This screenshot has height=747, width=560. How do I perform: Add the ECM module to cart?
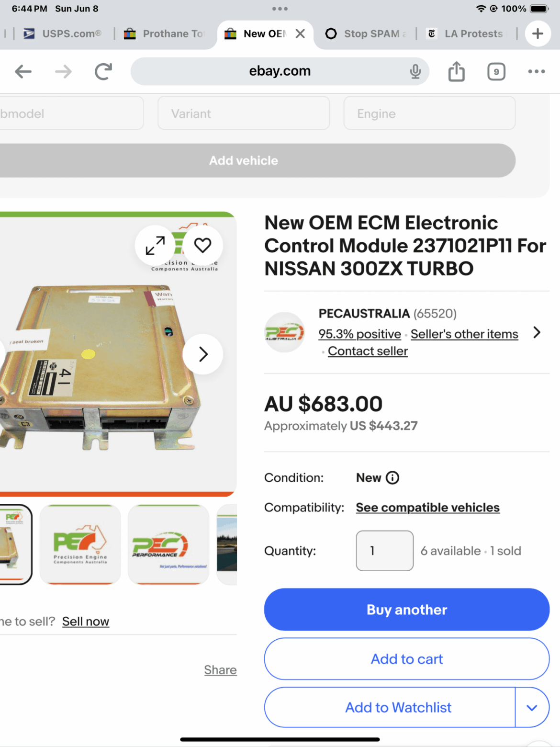(x=406, y=658)
